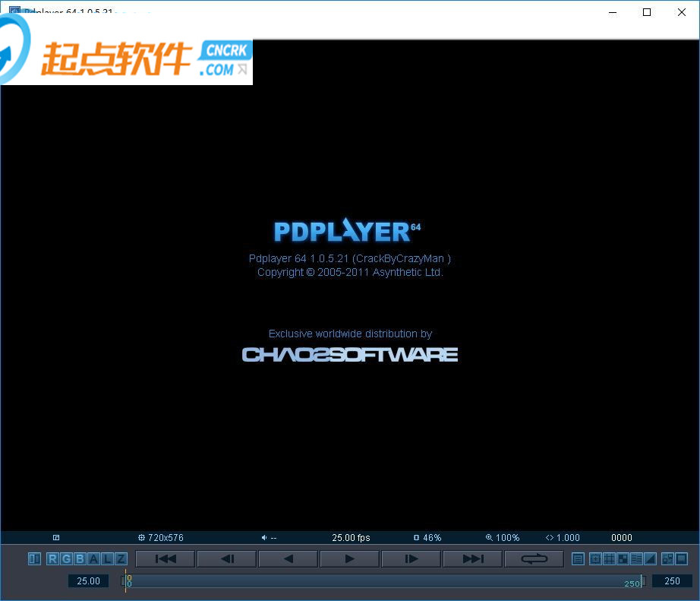Jump to last frame button
700x601 pixels.
(473, 559)
